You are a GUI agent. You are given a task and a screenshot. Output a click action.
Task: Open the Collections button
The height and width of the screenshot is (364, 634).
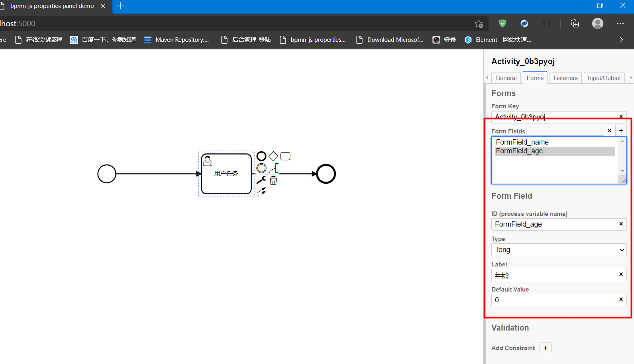point(575,23)
